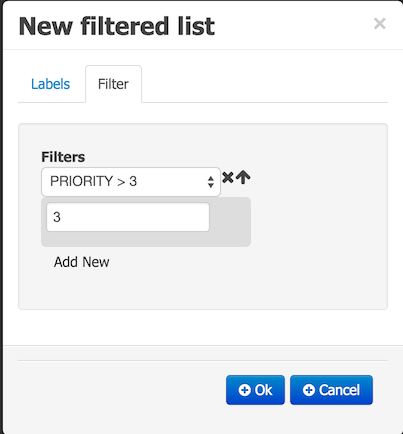
Task: Close the New filtered list dialog
Action: tap(380, 24)
